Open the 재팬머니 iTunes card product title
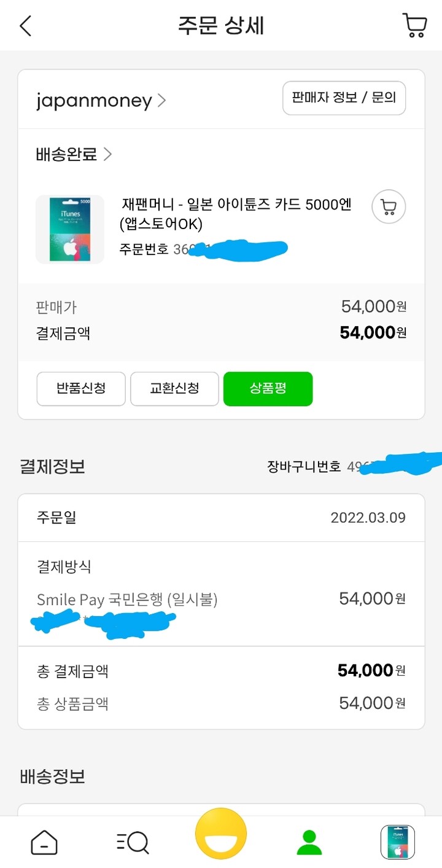The height and width of the screenshot is (868, 442). pos(236,214)
